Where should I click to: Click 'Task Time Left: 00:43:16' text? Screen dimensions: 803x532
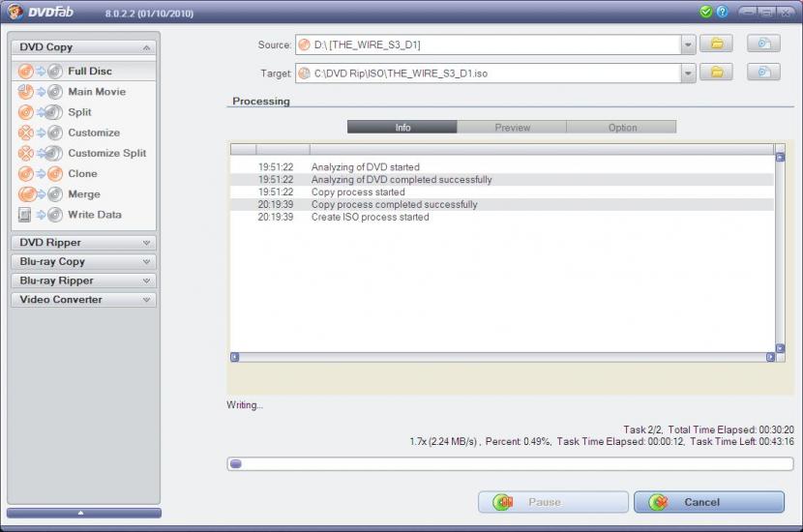[x=742, y=441]
